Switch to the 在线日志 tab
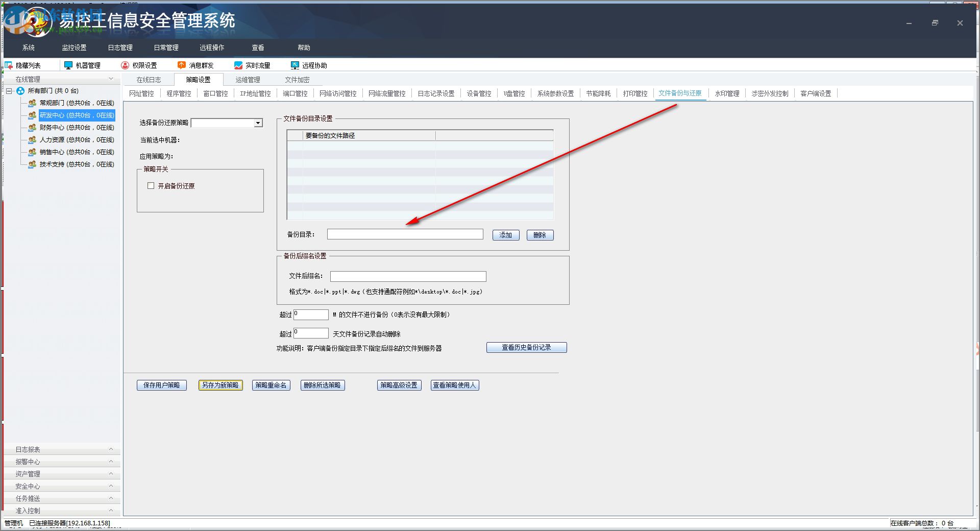 149,80
